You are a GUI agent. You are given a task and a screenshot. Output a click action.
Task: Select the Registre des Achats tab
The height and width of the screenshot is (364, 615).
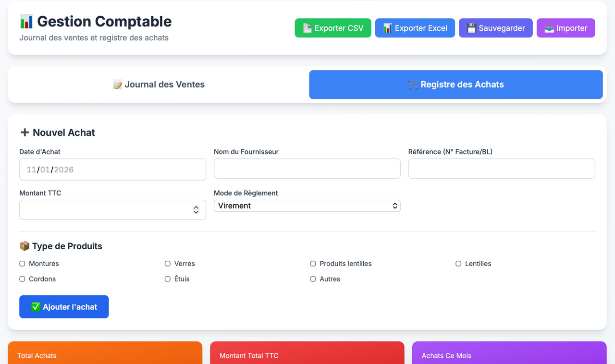tap(455, 85)
